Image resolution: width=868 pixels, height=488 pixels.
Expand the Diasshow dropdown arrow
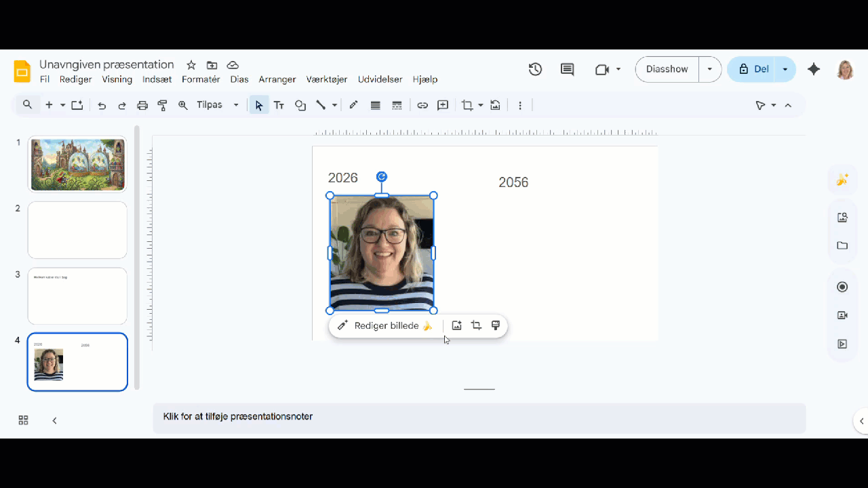(x=710, y=69)
